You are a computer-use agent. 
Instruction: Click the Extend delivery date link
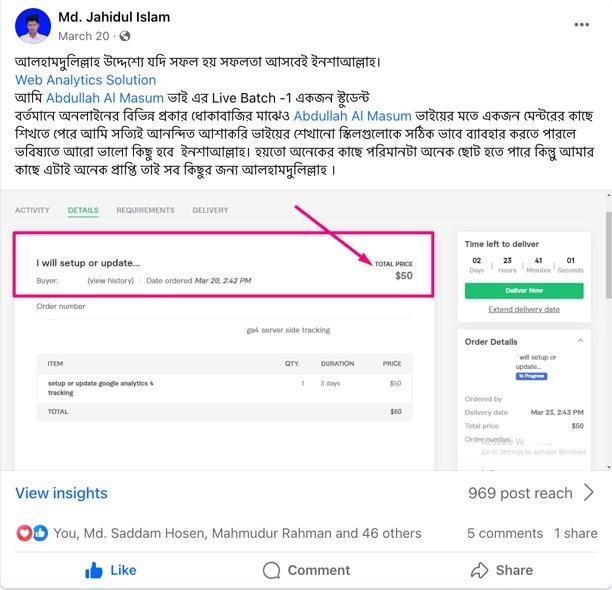(524, 309)
